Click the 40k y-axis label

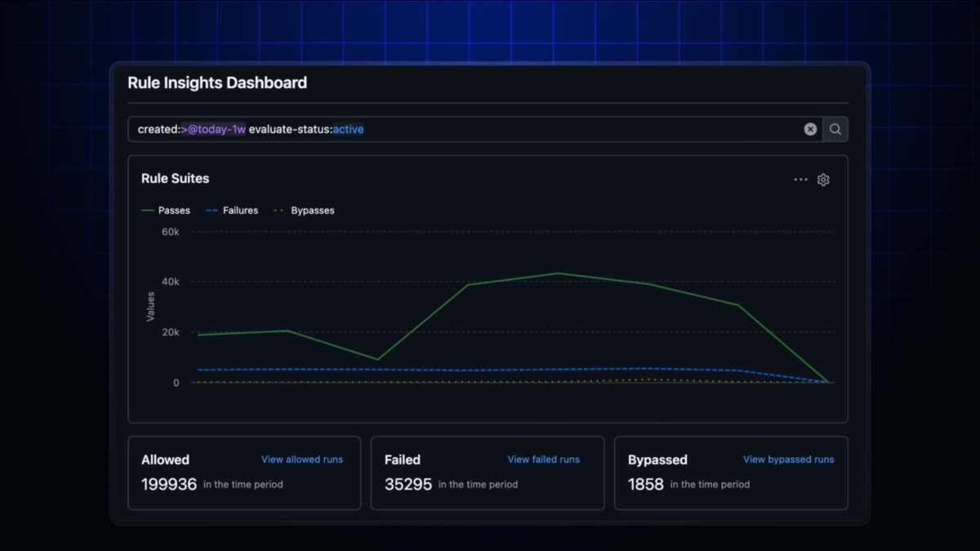170,282
